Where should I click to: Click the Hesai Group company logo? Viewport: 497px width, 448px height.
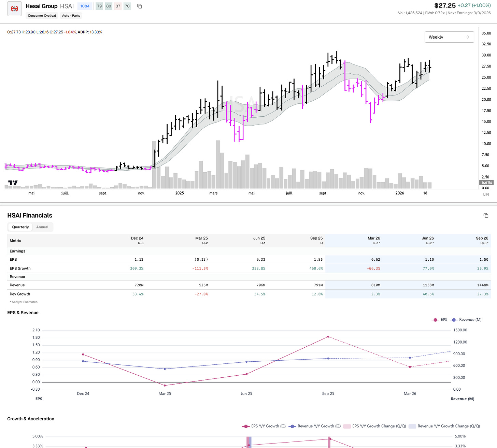tap(14, 9)
